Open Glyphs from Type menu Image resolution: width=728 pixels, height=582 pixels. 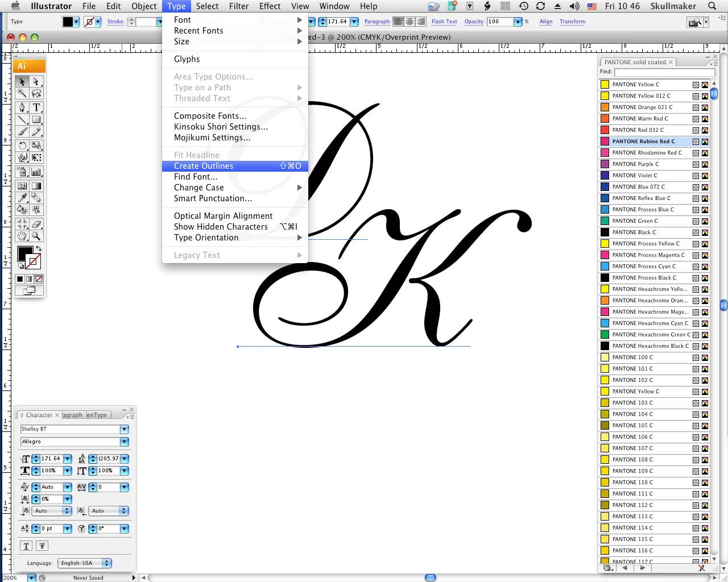[235, 59]
